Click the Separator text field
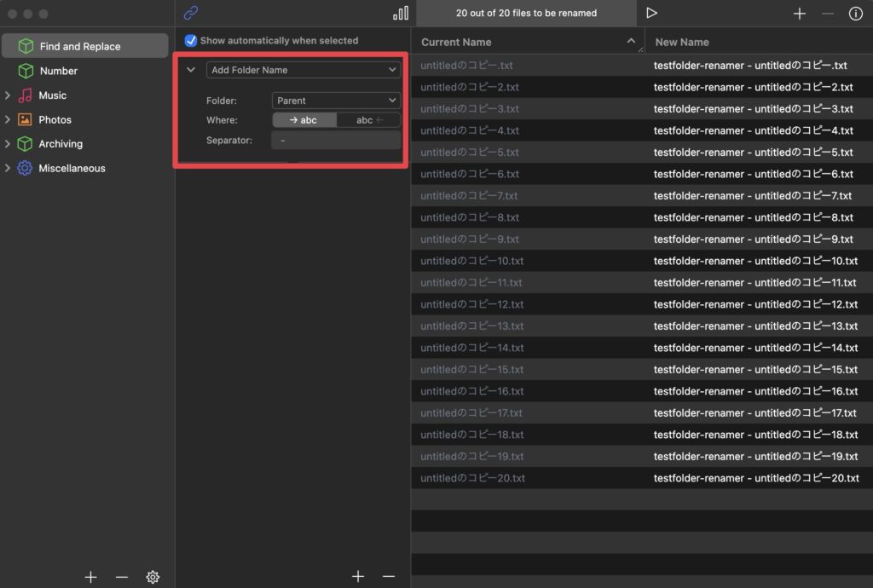The image size is (873, 588). [x=336, y=141]
